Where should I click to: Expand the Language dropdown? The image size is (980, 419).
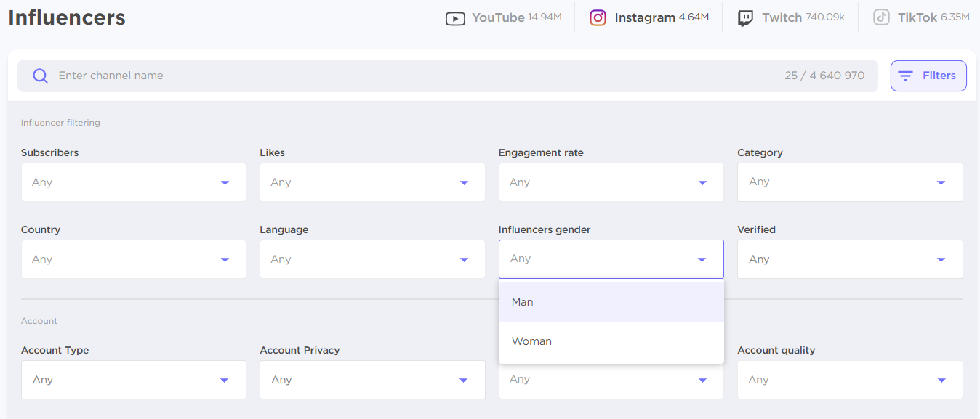tap(372, 259)
